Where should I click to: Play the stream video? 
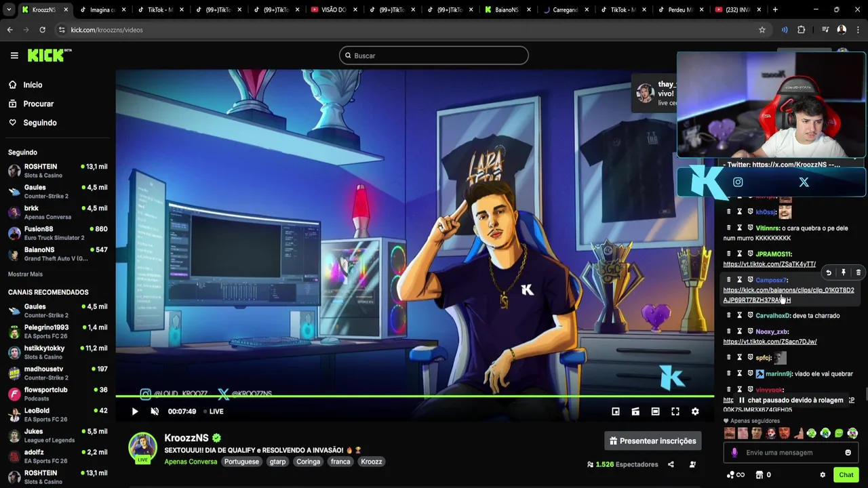tap(134, 411)
